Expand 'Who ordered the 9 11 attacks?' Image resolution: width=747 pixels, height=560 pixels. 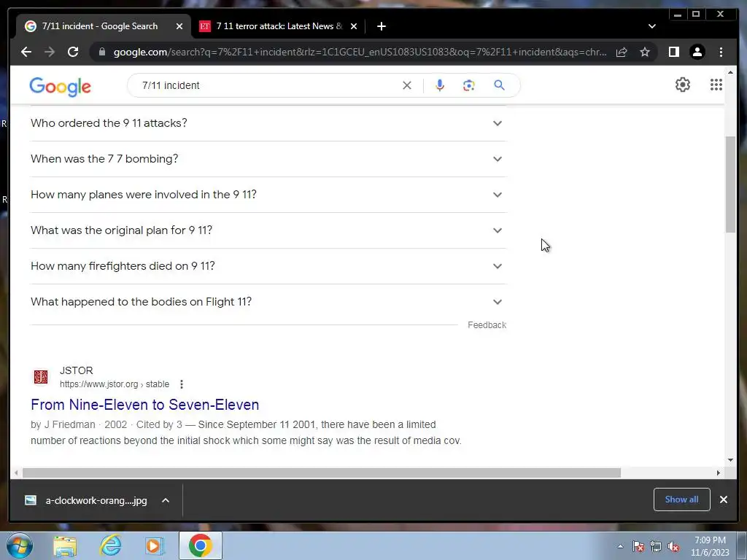(268, 122)
